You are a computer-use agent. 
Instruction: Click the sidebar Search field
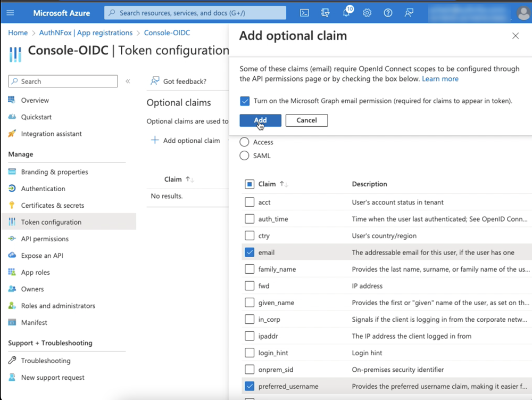[63, 81]
